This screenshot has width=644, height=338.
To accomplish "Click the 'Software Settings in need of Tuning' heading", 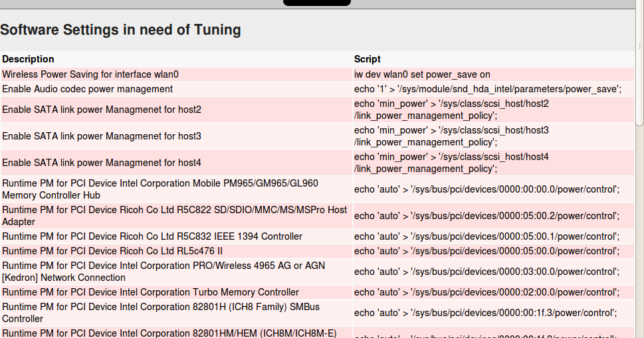I will [x=120, y=30].
